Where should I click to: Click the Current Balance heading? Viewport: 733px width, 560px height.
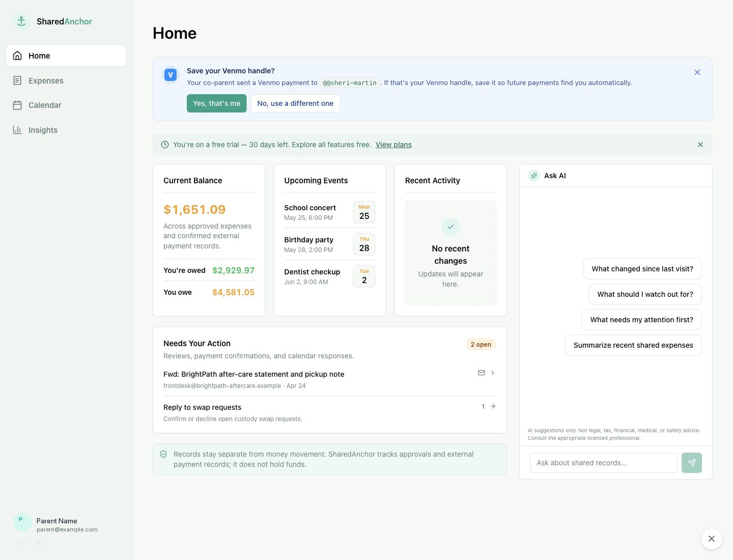click(193, 181)
